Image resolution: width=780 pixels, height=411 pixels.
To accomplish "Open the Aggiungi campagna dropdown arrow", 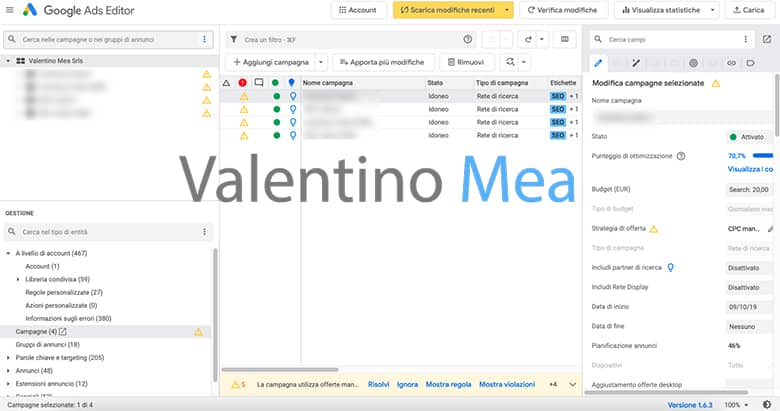I will coord(321,62).
